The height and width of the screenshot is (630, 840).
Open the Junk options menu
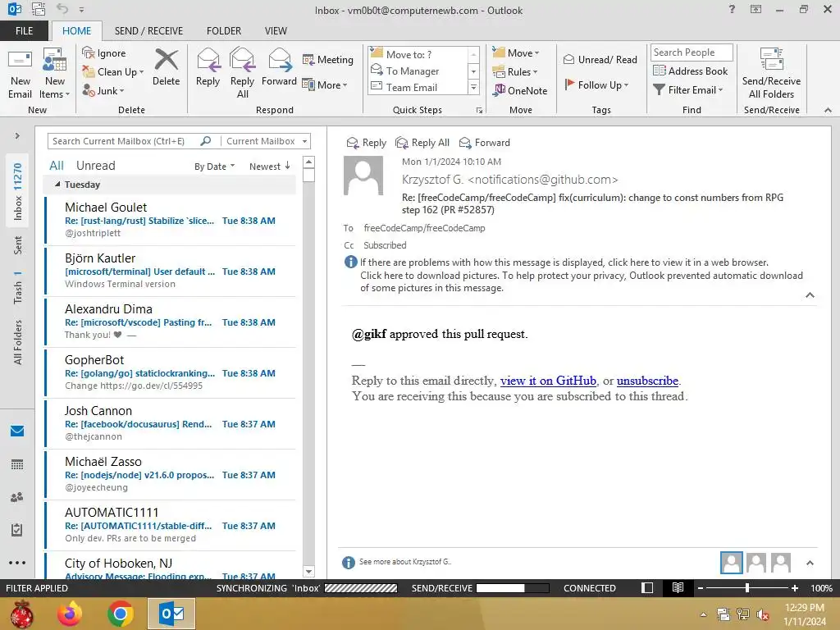[x=103, y=90]
